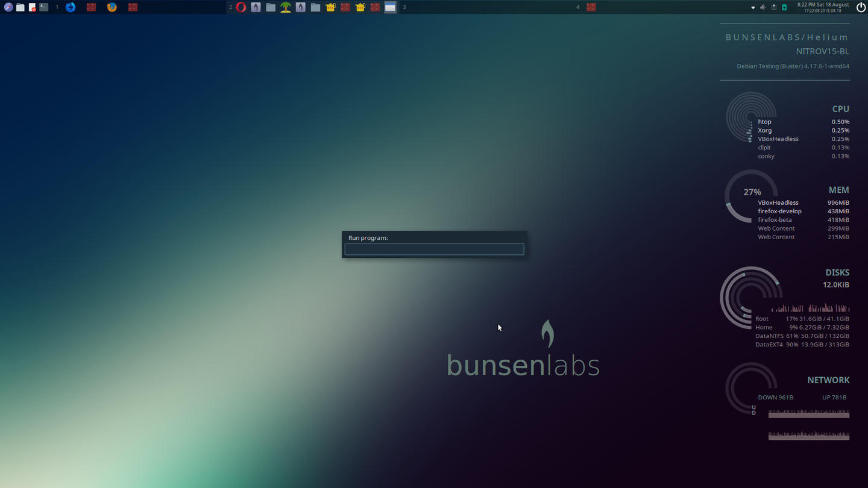Click the 12.0KiB disk activity value
Screen dimensions: 868x488
[836, 285]
